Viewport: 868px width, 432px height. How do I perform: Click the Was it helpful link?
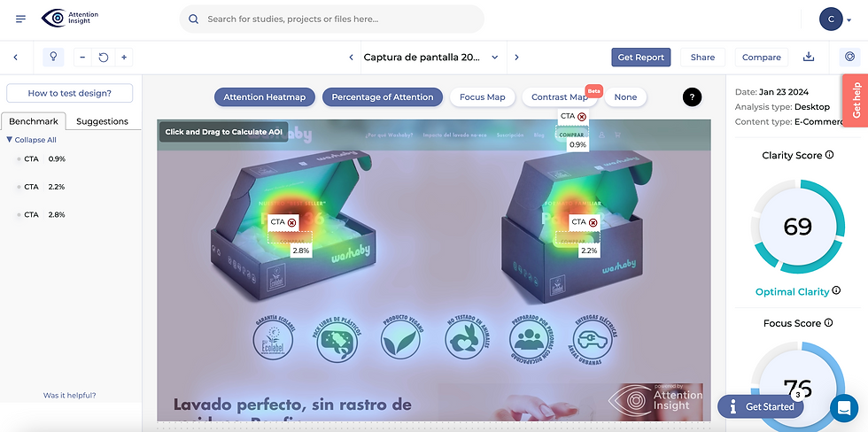click(70, 396)
